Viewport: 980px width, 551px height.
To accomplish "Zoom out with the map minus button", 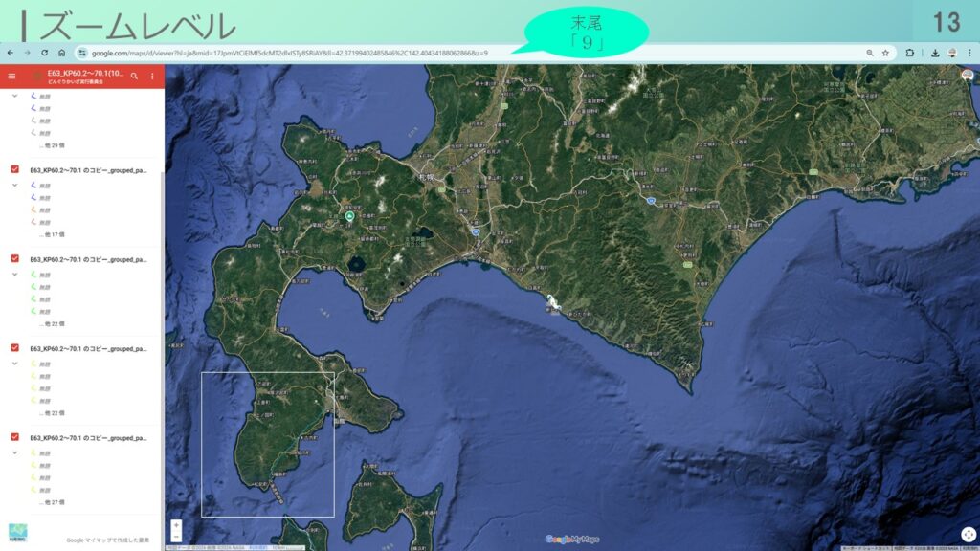I will pos(176,537).
